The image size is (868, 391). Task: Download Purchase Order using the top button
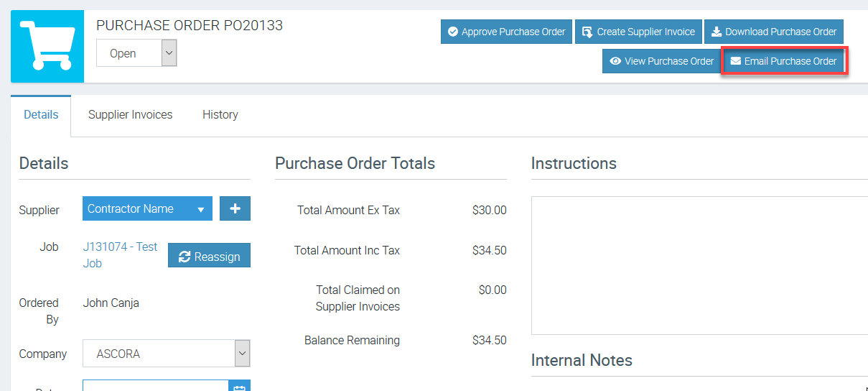click(773, 32)
